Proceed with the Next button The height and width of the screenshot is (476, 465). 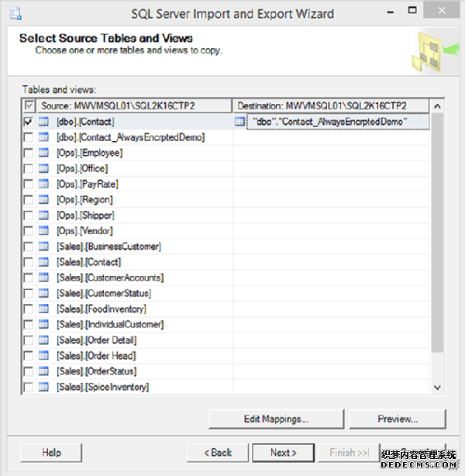click(x=283, y=453)
